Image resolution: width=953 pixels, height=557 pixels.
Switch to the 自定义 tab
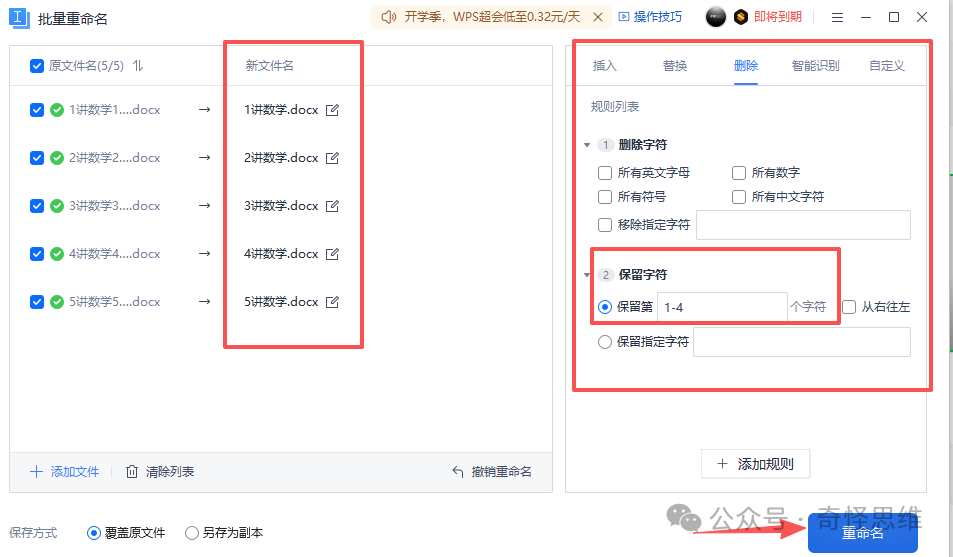(x=887, y=66)
